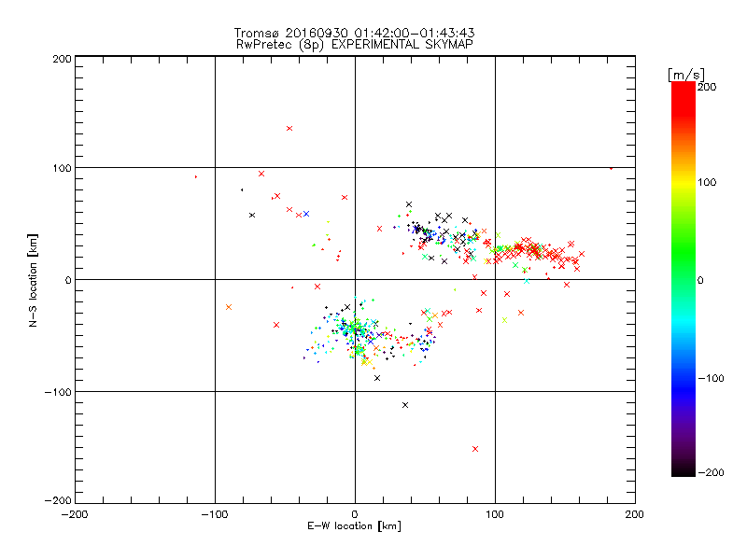This screenshot has width=747, height=560.
Task: Click the black bottom end of the colorbar
Action: (x=684, y=472)
